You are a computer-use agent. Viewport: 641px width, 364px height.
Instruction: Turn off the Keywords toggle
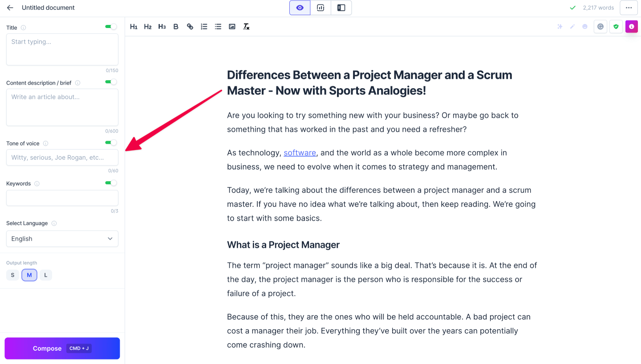[111, 182]
